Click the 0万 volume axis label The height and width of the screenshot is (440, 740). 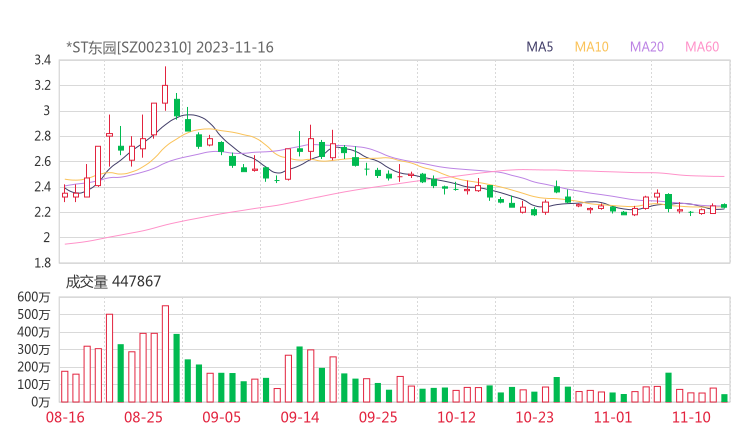tap(40, 402)
